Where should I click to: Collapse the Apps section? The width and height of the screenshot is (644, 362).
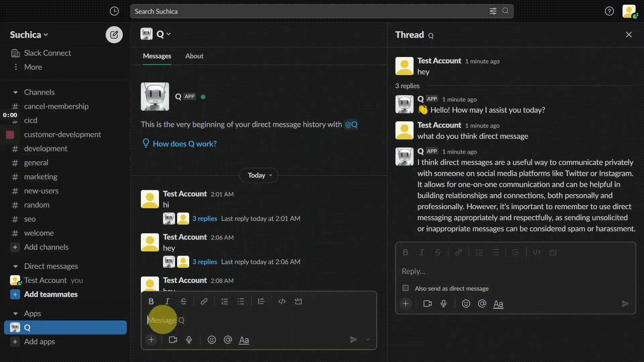pyautogui.click(x=15, y=313)
